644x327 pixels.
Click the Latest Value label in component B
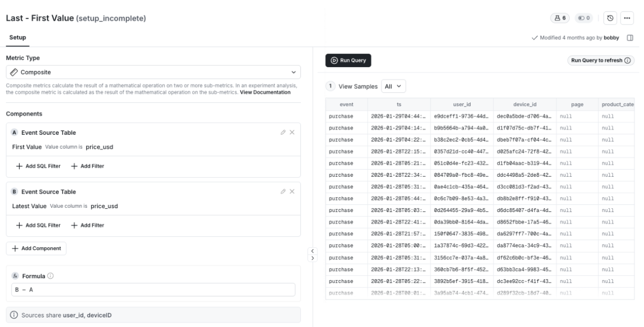click(29, 206)
